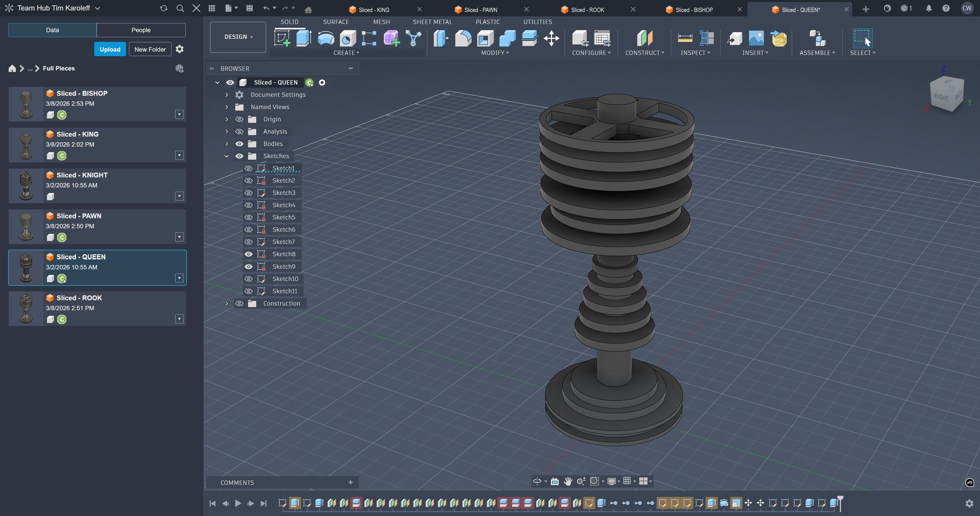Select the Pan hand tool

point(568,481)
